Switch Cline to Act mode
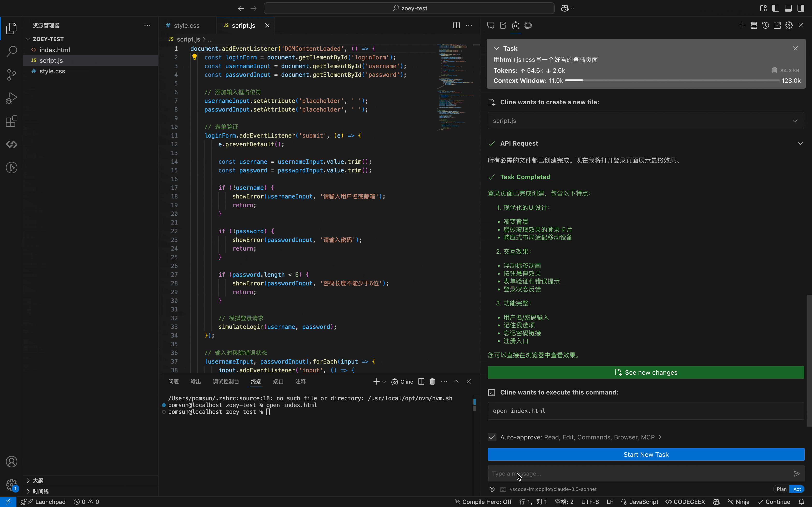812x507 pixels. 797,489
